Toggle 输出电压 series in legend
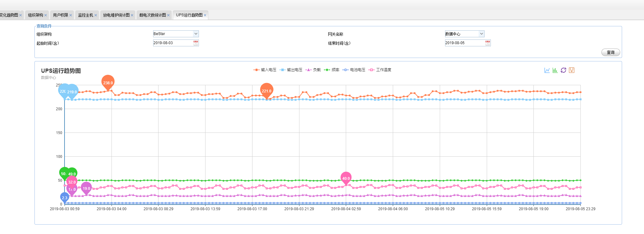Image resolution: width=644 pixels, height=234 pixels. 291,70
